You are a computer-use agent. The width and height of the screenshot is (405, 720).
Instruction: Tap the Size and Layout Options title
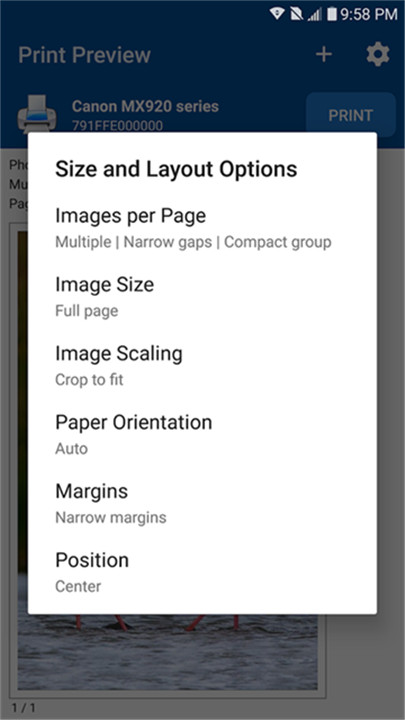point(176,169)
